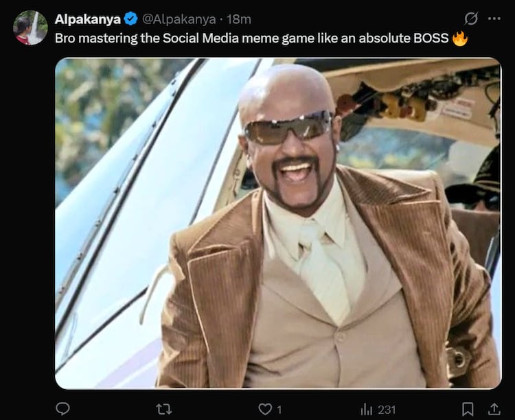Click the blue verified badge
This screenshot has height=420, width=515.
pyautogui.click(x=130, y=19)
